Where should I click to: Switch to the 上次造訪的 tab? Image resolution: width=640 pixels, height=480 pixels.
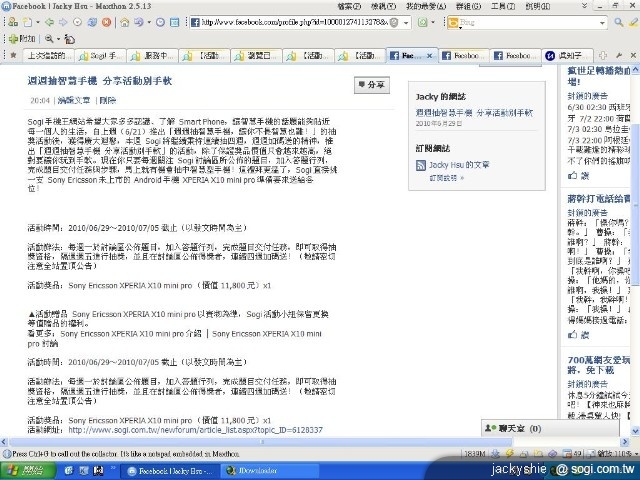point(49,56)
